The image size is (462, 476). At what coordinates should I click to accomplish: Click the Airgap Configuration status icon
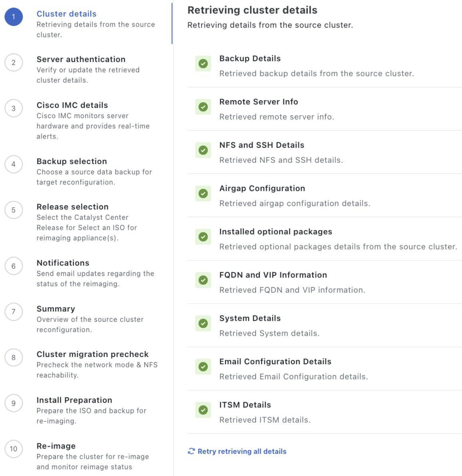(203, 194)
